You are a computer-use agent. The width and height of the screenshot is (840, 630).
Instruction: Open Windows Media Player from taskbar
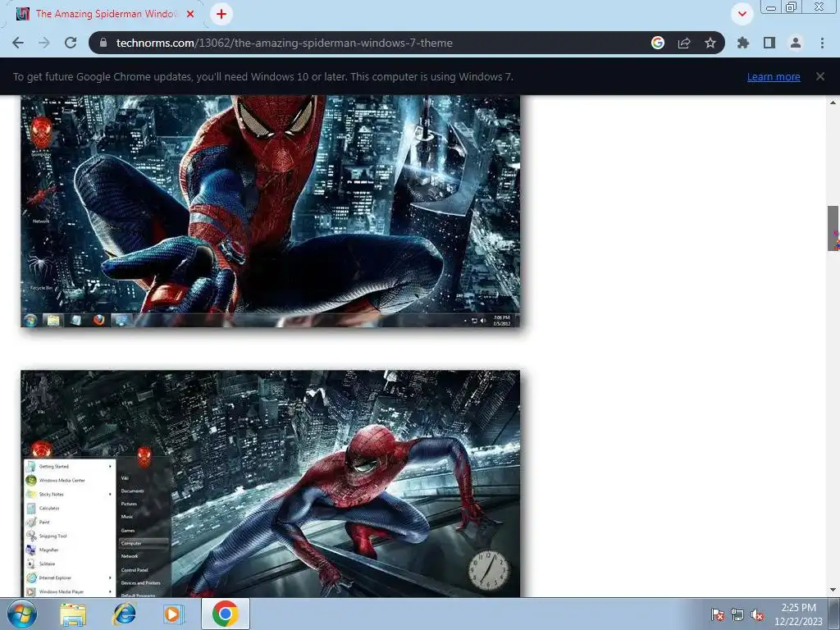172,614
